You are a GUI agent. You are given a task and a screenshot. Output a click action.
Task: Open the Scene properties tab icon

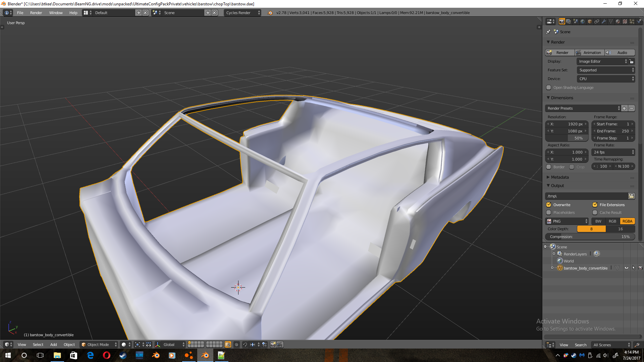(x=576, y=21)
